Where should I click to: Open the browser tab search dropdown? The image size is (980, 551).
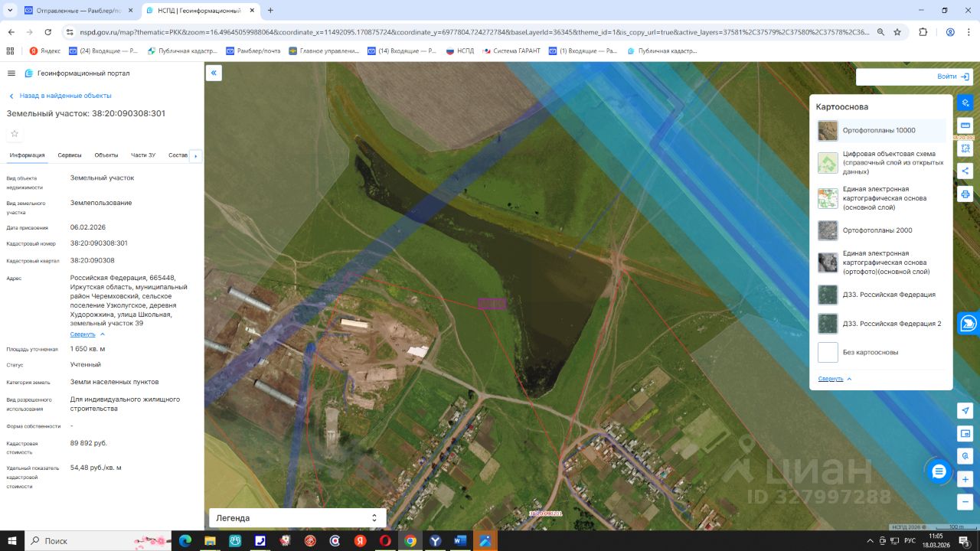point(10,11)
